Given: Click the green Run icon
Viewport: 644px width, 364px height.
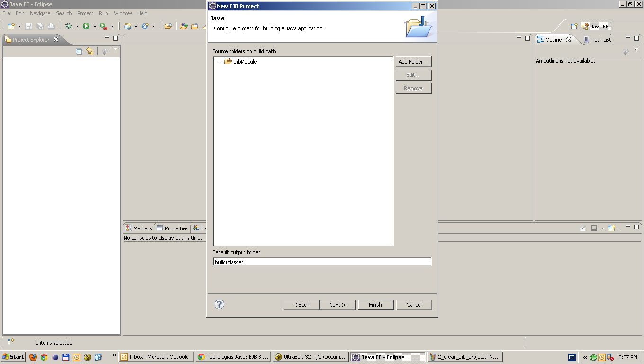Looking at the screenshot, I should (86, 26).
